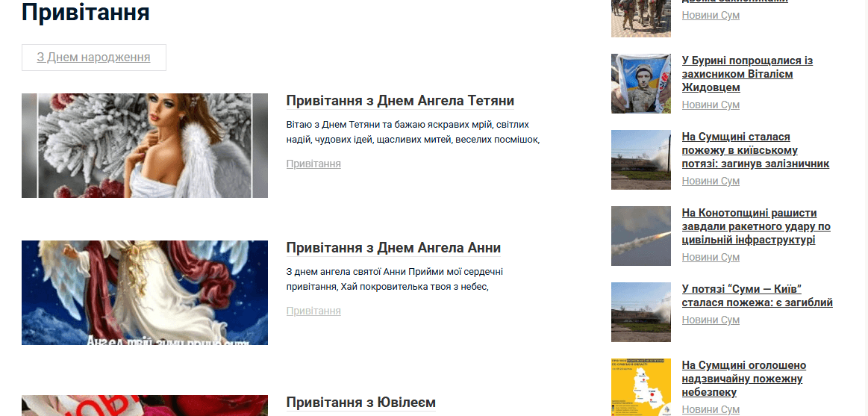Open article "Привітання з Днем Ангела Тетяни"
Image resolution: width=868 pixels, height=416 pixels.
click(x=400, y=101)
